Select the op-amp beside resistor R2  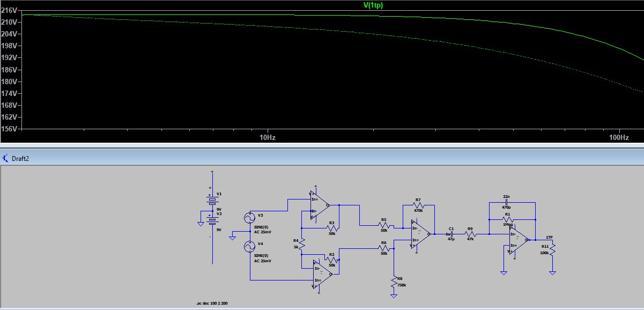tap(323, 274)
